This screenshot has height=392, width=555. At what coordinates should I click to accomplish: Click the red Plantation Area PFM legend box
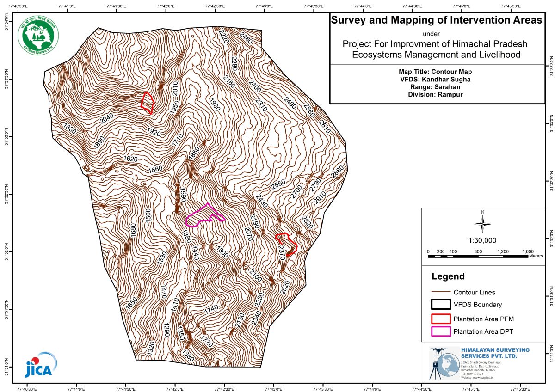click(440, 318)
